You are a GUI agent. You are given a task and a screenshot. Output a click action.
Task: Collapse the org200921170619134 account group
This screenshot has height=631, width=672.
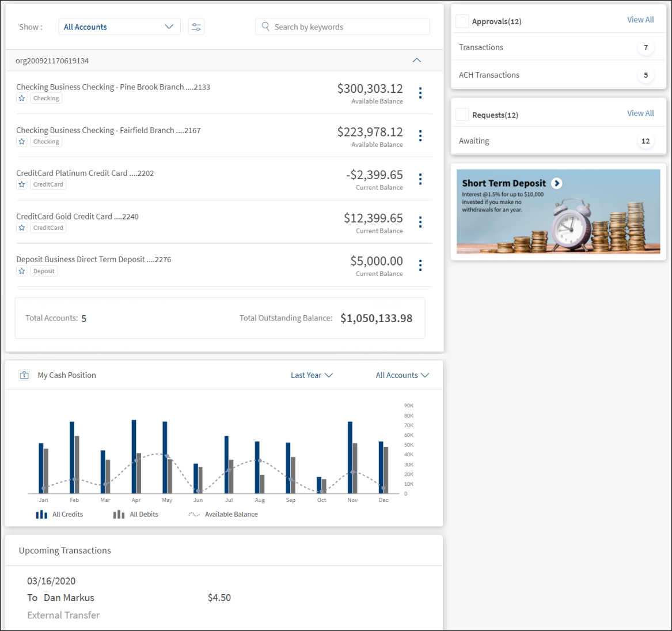(x=417, y=61)
